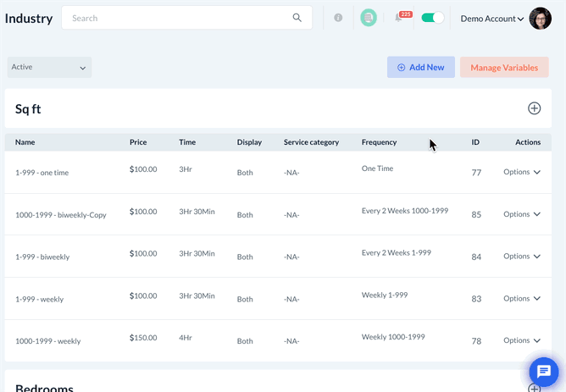Open Options for 1-999 - weekly row
Image resolution: width=566 pixels, height=392 pixels.
click(x=521, y=299)
